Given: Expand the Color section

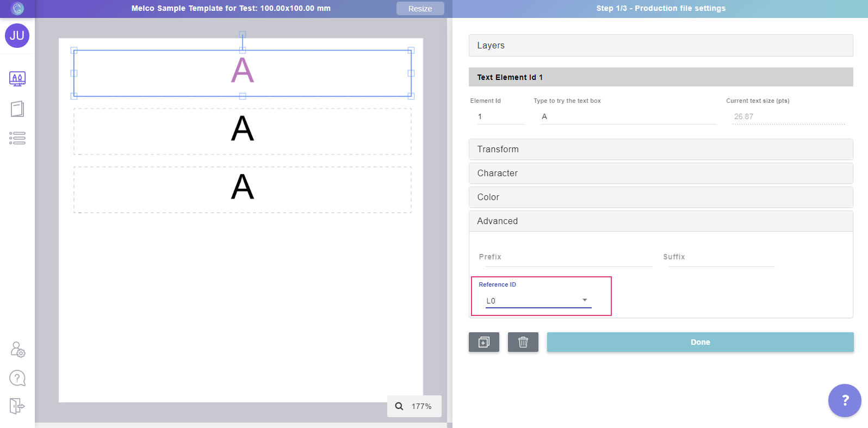Looking at the screenshot, I should [x=660, y=197].
